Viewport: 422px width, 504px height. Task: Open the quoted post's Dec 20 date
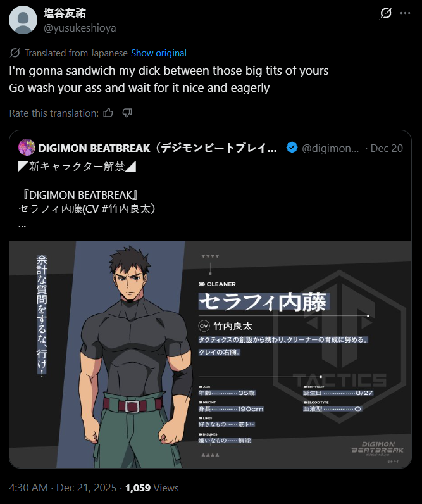[x=387, y=148]
